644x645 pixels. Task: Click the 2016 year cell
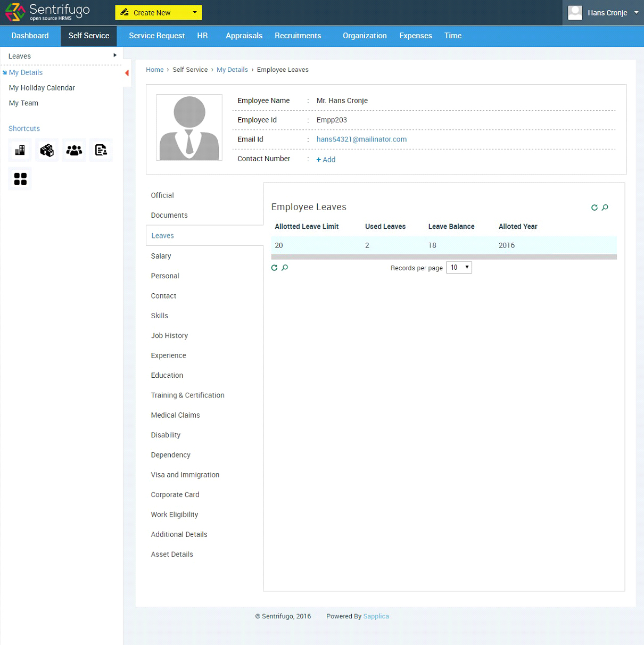point(507,245)
